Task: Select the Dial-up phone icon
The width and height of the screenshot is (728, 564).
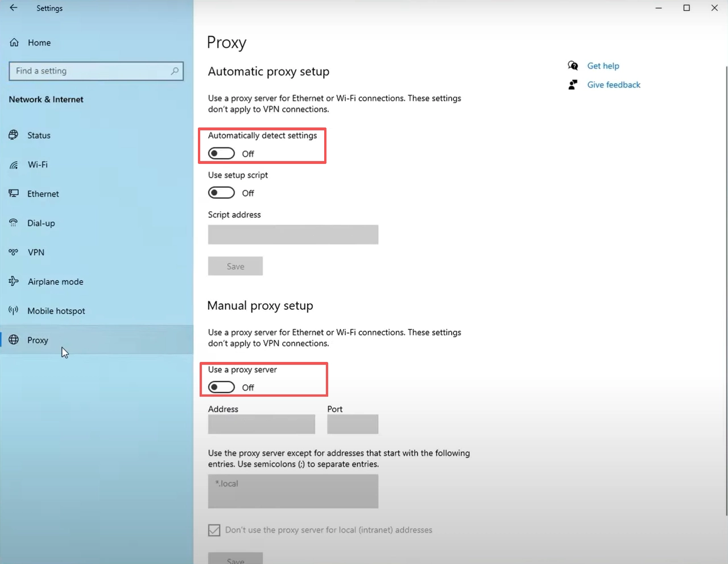Action: click(13, 223)
